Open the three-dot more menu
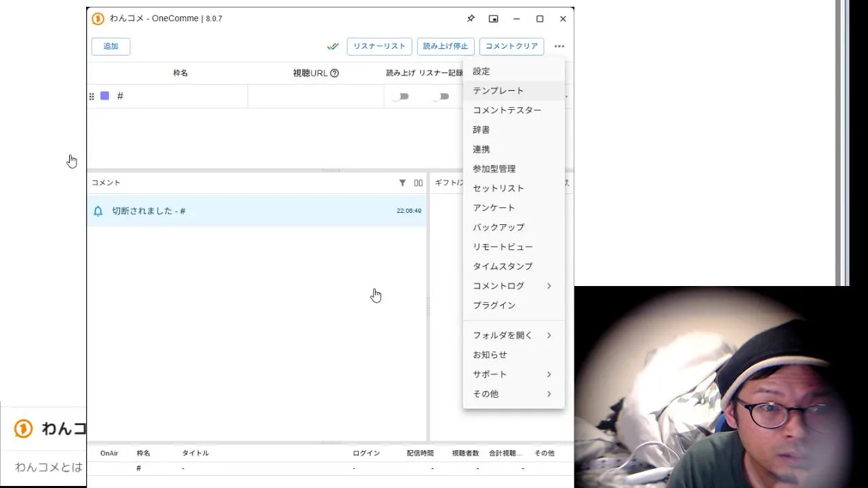The width and height of the screenshot is (868, 488). 559,47
